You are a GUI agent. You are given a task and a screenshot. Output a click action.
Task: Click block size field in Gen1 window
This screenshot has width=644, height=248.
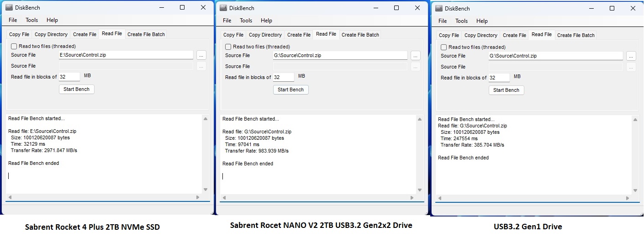(x=499, y=78)
